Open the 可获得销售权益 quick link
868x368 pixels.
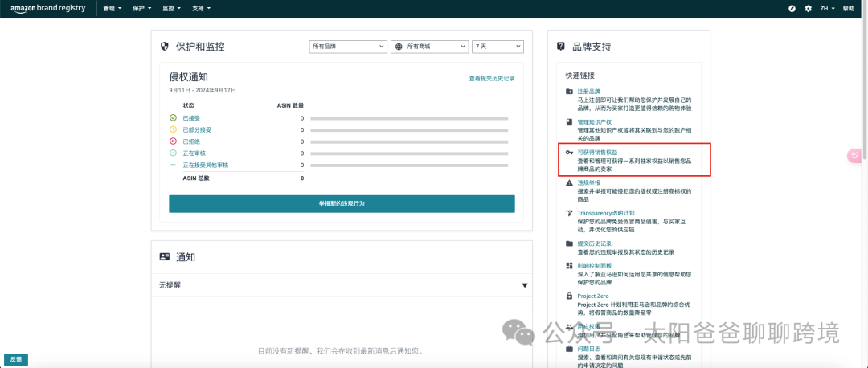(x=597, y=152)
